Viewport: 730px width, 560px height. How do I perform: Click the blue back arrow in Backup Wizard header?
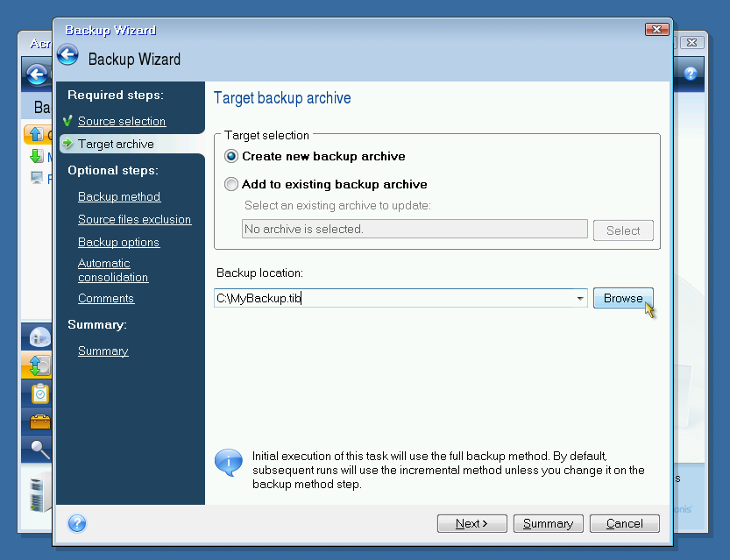68,56
